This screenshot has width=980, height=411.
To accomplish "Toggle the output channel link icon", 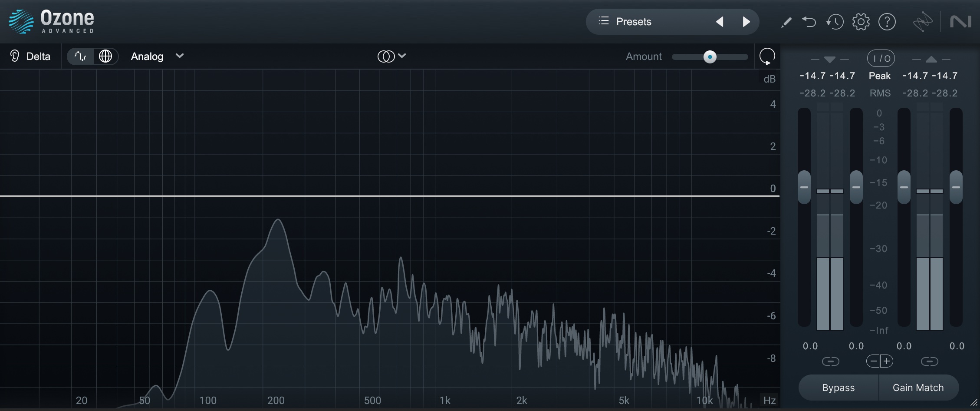I will point(930,361).
